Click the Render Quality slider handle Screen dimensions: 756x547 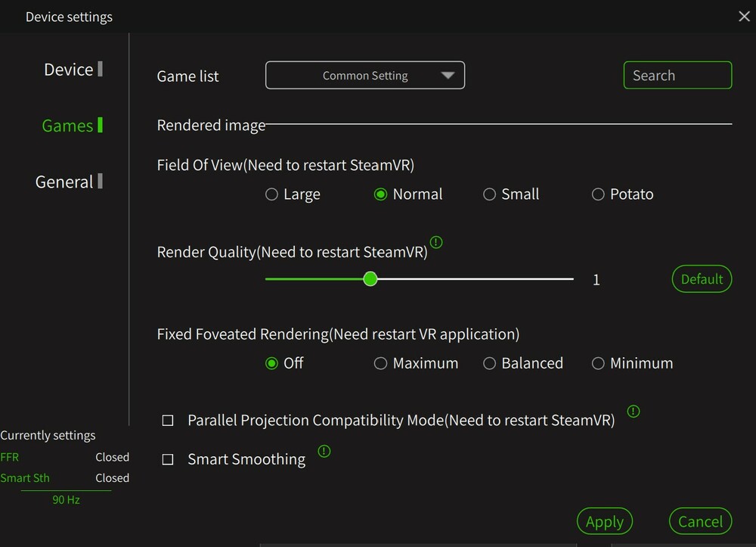370,279
